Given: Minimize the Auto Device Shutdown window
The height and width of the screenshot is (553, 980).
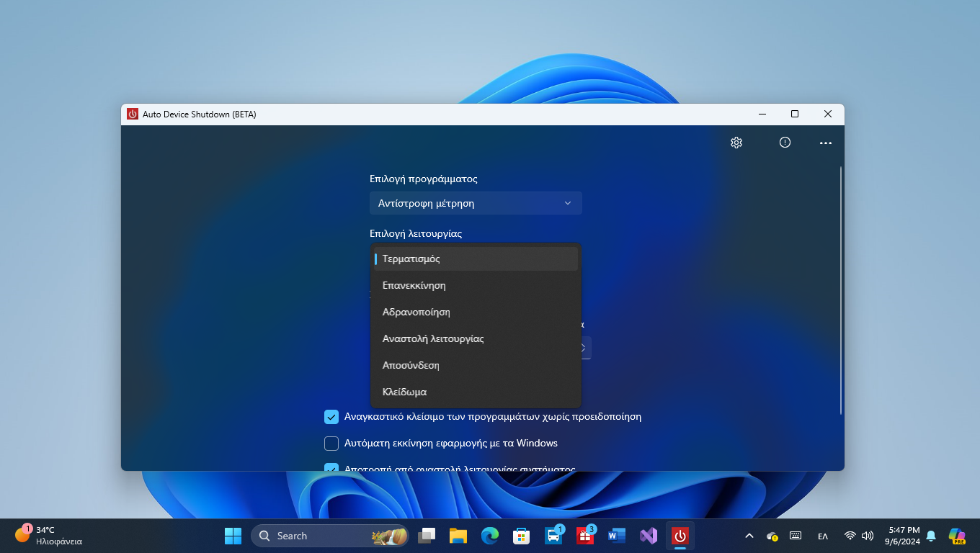Looking at the screenshot, I should [x=762, y=114].
